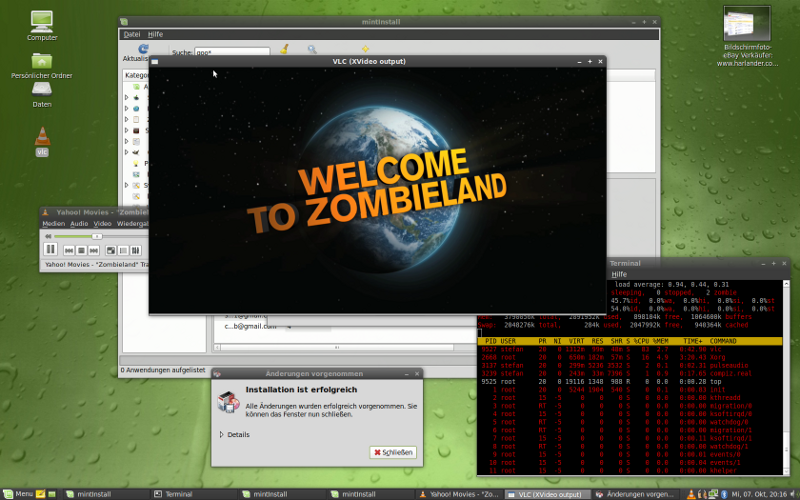Click the Schließen button

tap(393, 452)
